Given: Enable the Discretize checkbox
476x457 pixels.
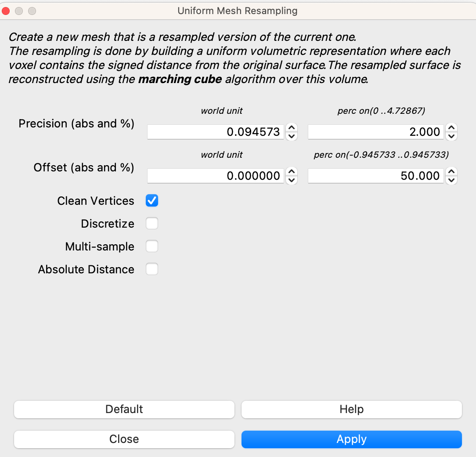Looking at the screenshot, I should click(152, 224).
